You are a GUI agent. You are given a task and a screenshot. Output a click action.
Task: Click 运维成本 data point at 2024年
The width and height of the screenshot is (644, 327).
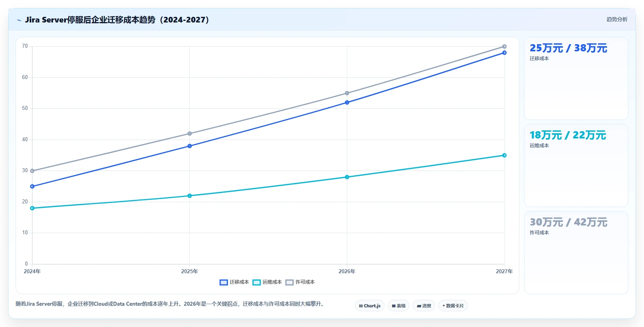(32, 208)
